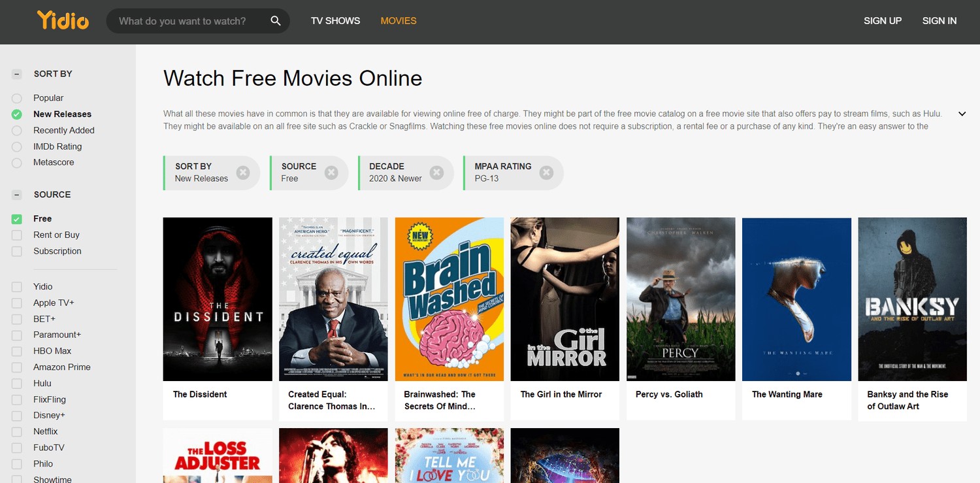Open the Tell Me I Love You poster
Screen dimensions: 980x483
(449, 456)
